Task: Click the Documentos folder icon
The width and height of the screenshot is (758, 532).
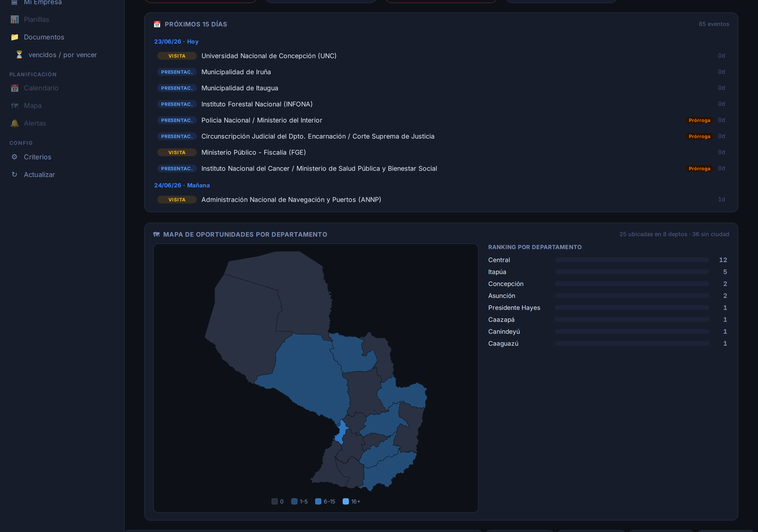Action: pyautogui.click(x=15, y=37)
